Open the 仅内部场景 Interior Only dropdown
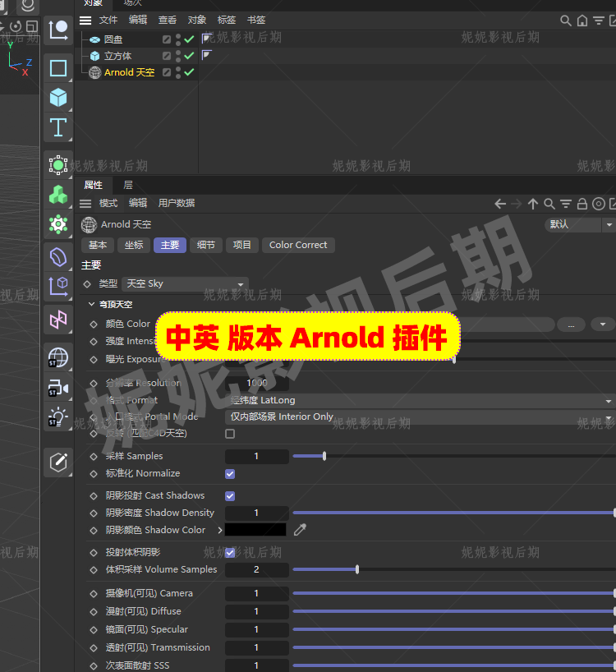 point(420,417)
